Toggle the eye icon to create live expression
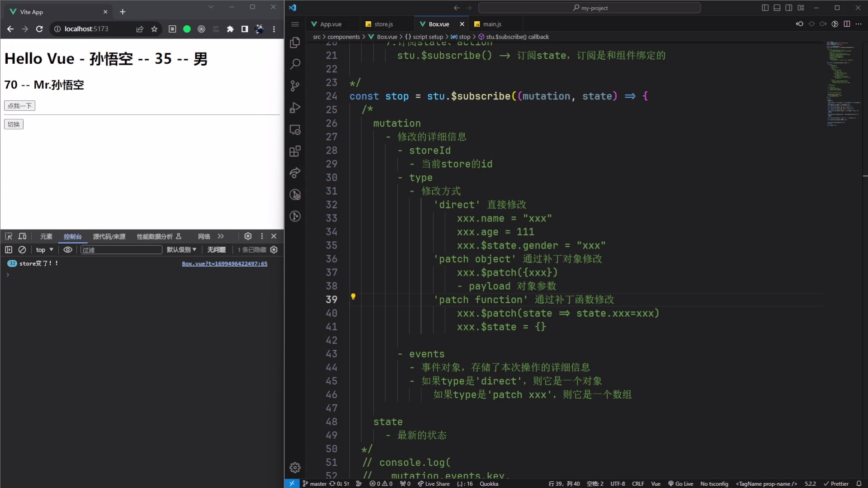 [x=68, y=250]
